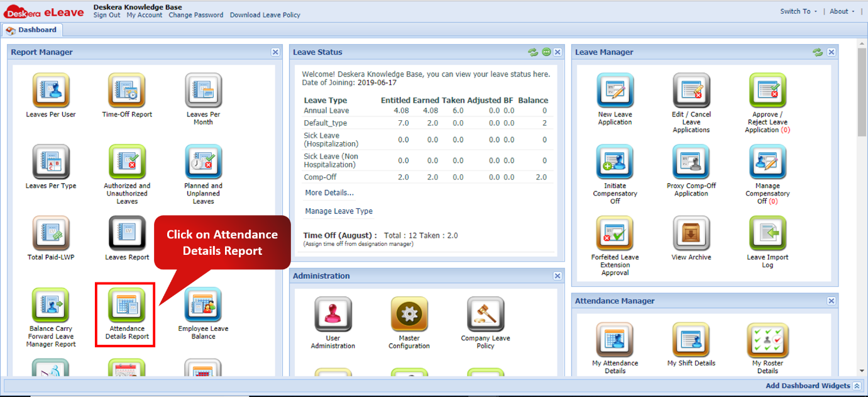Close the Administration widget
Screen dimensions: 868x397
tap(558, 276)
